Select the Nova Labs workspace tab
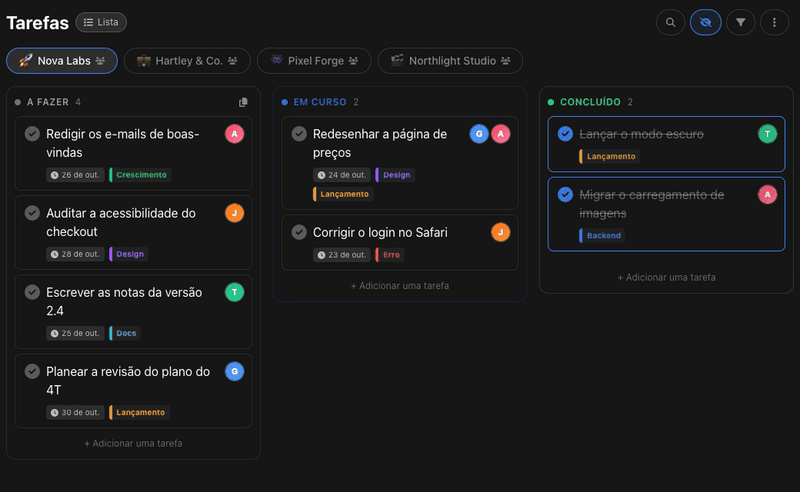 click(62, 61)
